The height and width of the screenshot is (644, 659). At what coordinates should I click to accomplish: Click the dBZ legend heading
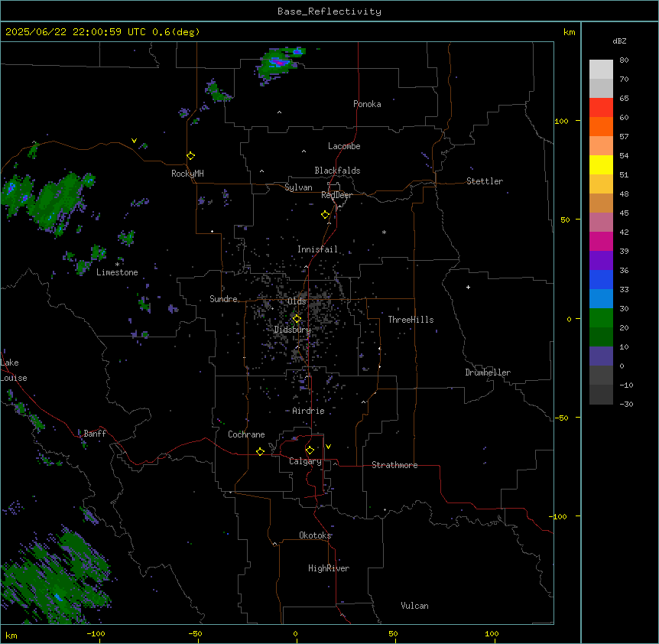point(619,41)
